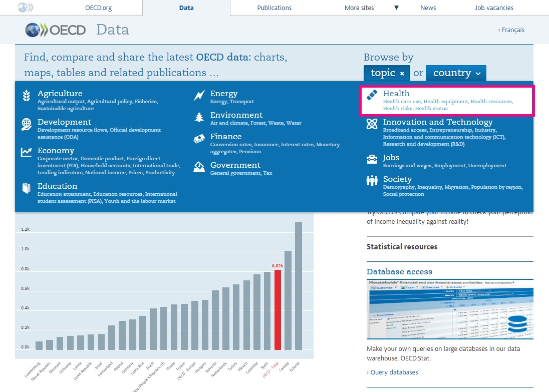Click the Environment tree icon
This screenshot has height=392, width=549.
(199, 117)
